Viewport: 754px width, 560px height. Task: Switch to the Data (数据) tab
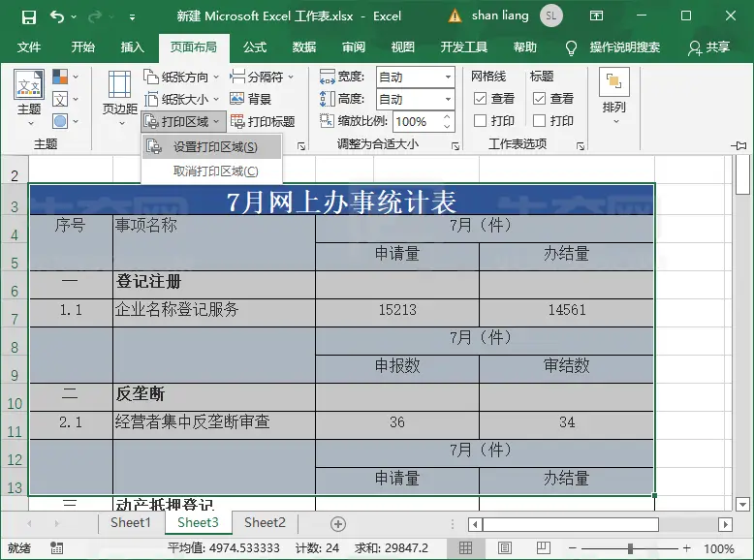point(304,47)
